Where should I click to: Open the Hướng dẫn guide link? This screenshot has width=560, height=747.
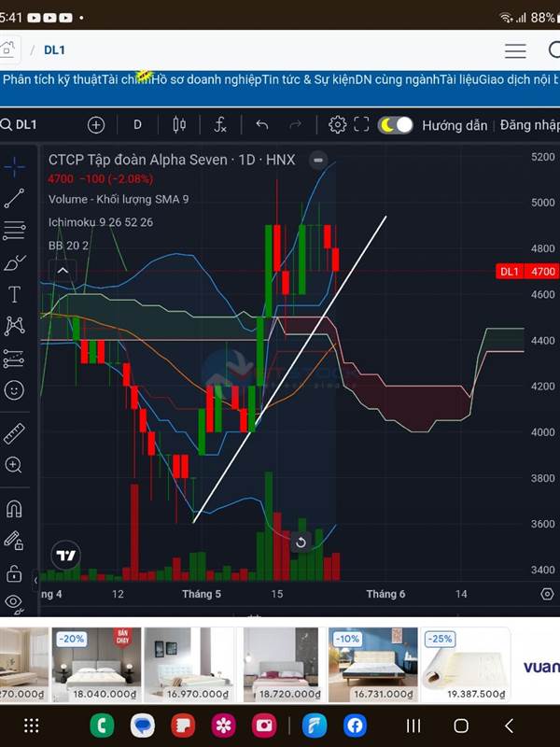[455, 125]
